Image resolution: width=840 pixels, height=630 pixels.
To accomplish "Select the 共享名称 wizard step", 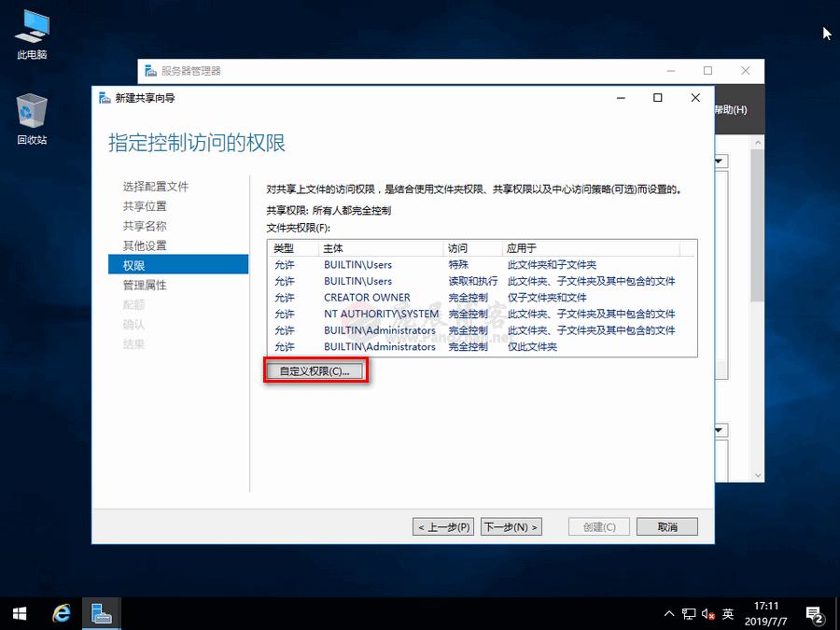I will click(144, 225).
